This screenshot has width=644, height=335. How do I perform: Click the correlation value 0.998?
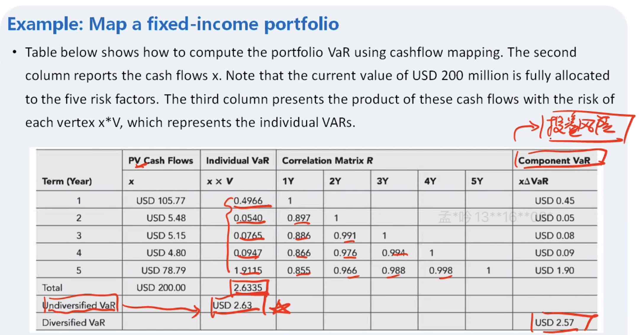(440, 270)
